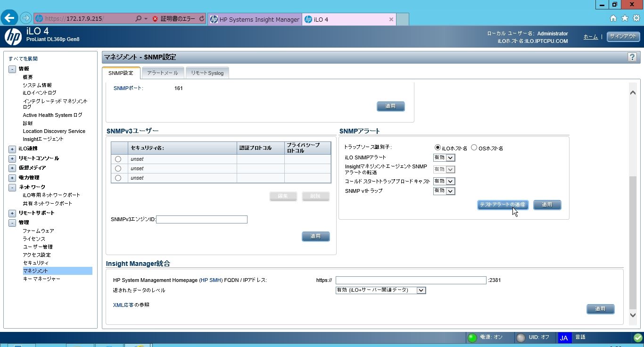The height and width of the screenshot is (347, 644).
Task: Open Active Health System ログ in the tree
Action: tap(52, 115)
